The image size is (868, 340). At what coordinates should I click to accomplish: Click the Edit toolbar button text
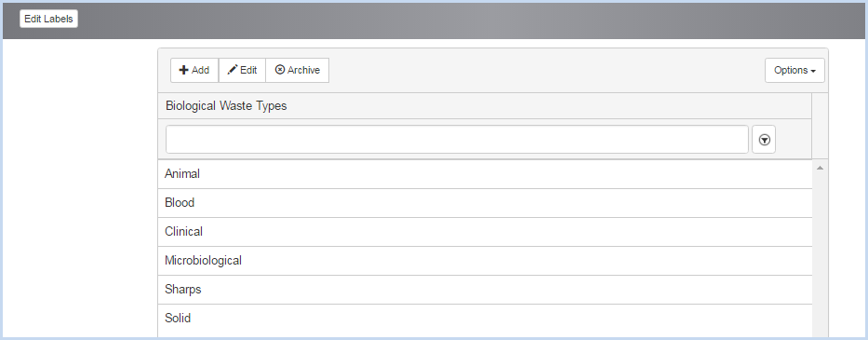coord(248,71)
